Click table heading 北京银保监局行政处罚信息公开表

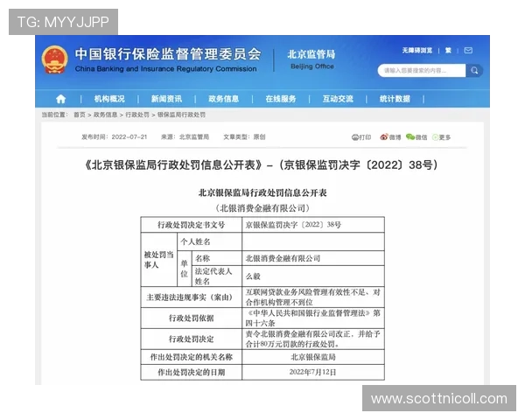pos(262,192)
